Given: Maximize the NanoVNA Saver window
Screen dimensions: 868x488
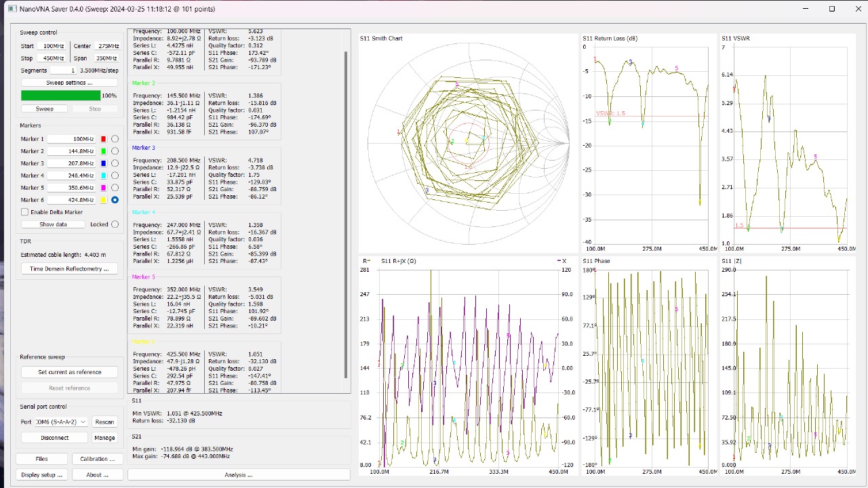Looking at the screenshot, I should point(832,9).
